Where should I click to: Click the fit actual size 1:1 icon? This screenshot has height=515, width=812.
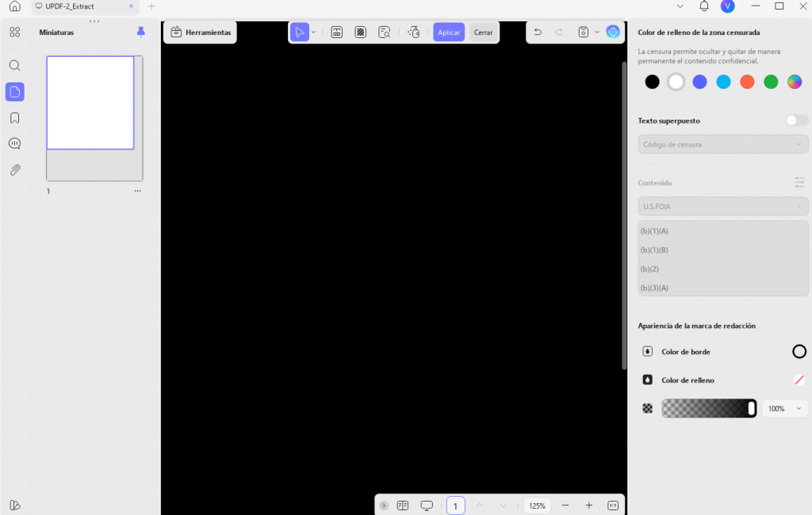[x=613, y=505]
